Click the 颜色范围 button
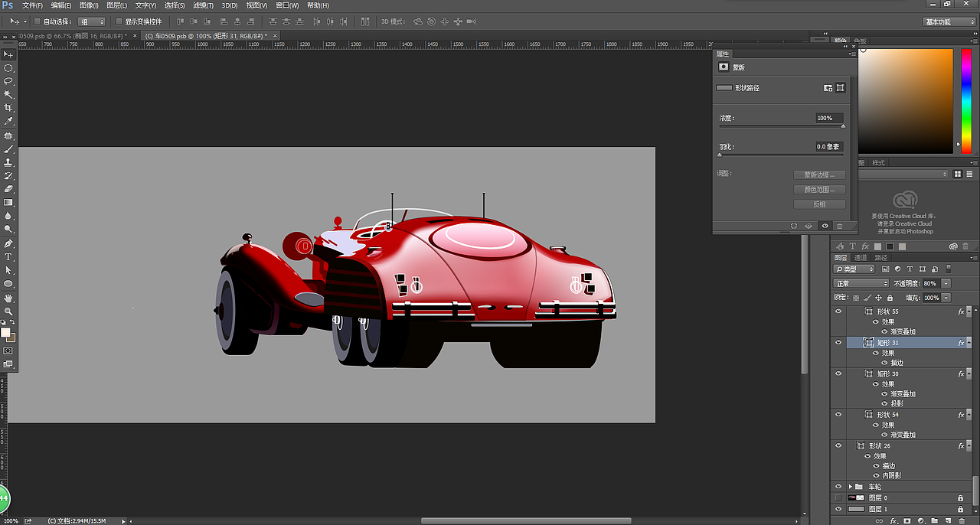Image resolution: width=980 pixels, height=525 pixels. [820, 189]
